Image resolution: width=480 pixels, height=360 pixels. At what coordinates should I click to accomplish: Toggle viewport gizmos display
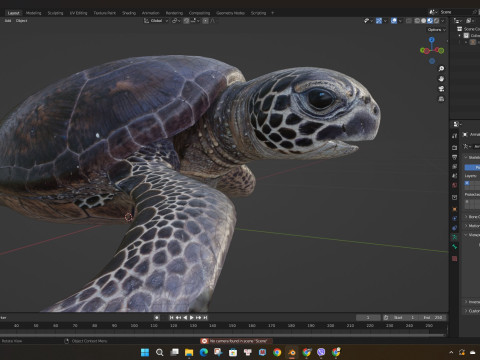click(x=379, y=21)
